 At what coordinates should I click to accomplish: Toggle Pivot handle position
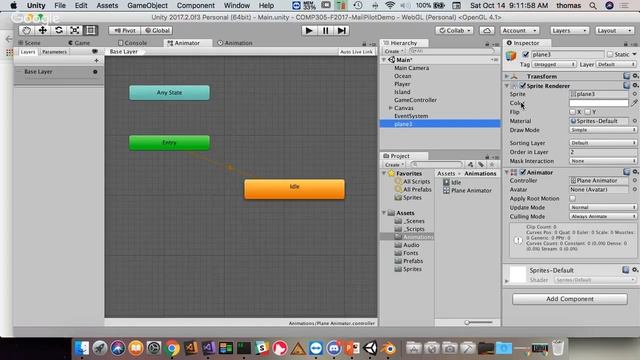pos(125,31)
